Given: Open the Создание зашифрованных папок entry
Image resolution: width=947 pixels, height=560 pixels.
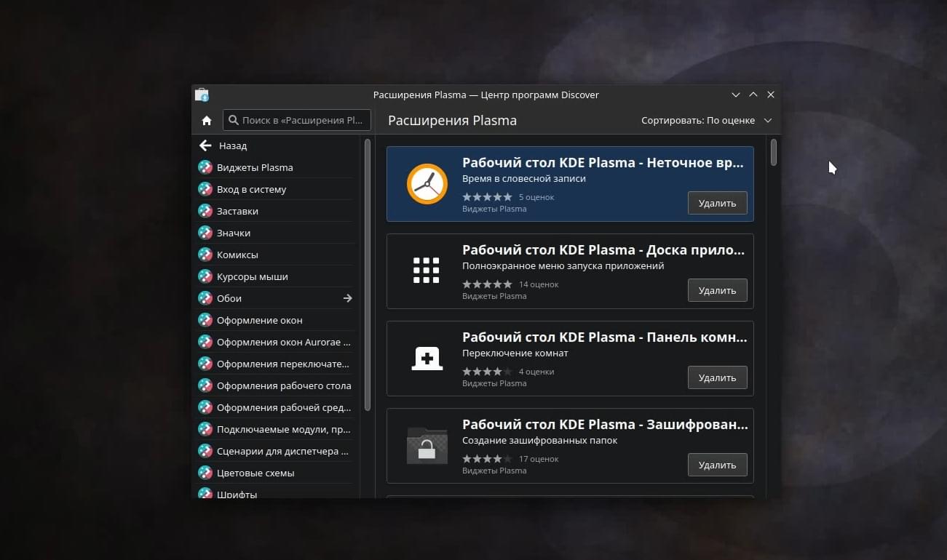Looking at the screenshot, I should pos(570,446).
